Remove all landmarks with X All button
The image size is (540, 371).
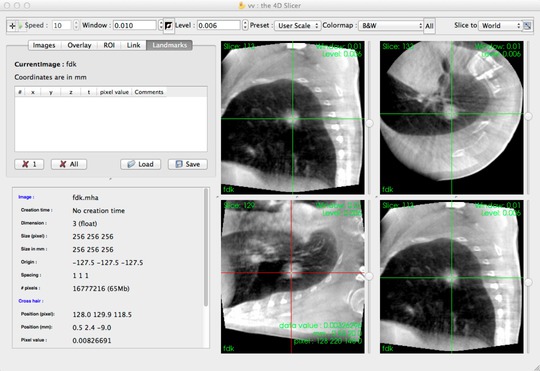[x=69, y=164]
